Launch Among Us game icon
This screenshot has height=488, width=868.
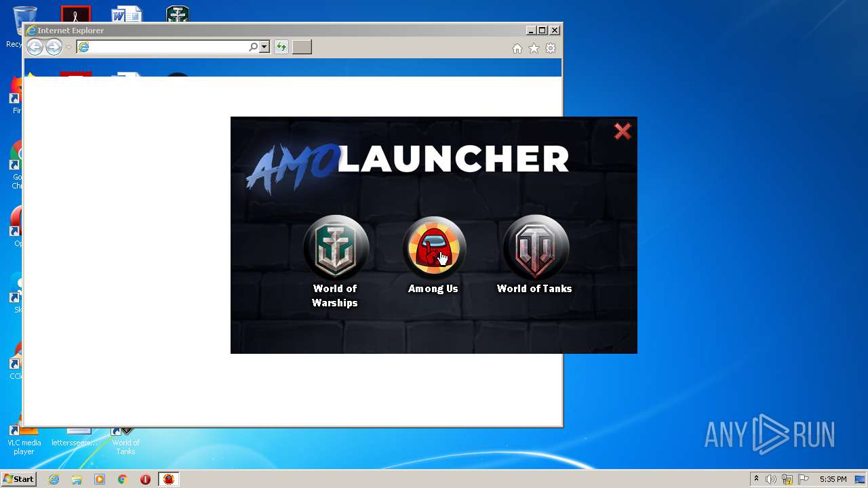point(434,247)
